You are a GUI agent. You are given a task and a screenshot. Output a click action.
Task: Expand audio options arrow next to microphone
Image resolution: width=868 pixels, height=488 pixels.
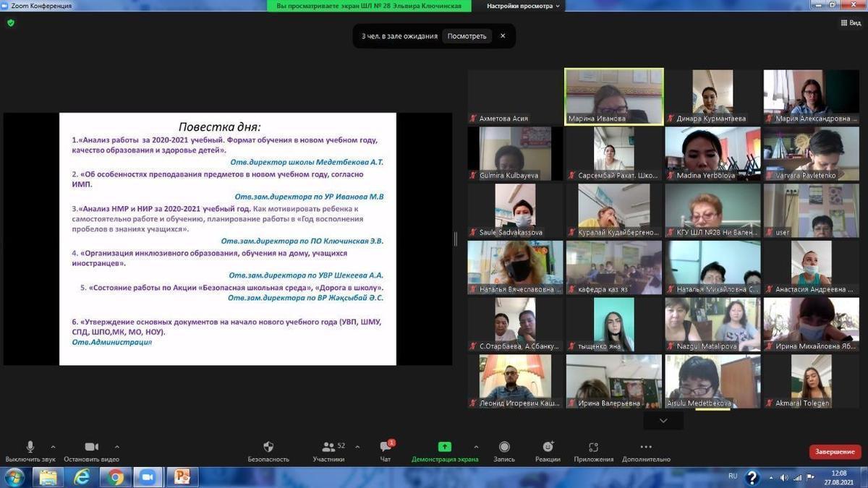point(53,447)
